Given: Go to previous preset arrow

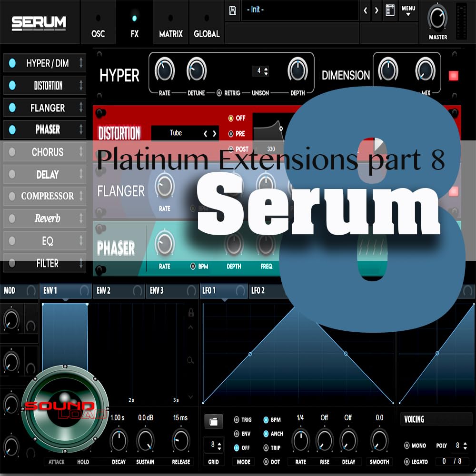Looking at the screenshot, I should (x=366, y=10).
